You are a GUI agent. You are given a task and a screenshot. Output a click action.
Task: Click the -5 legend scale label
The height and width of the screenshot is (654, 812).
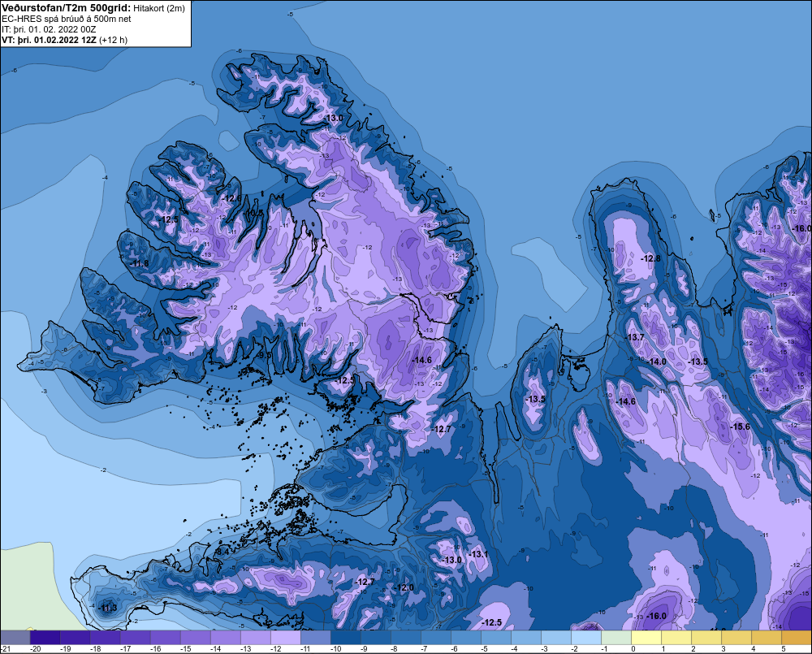[x=485, y=649]
